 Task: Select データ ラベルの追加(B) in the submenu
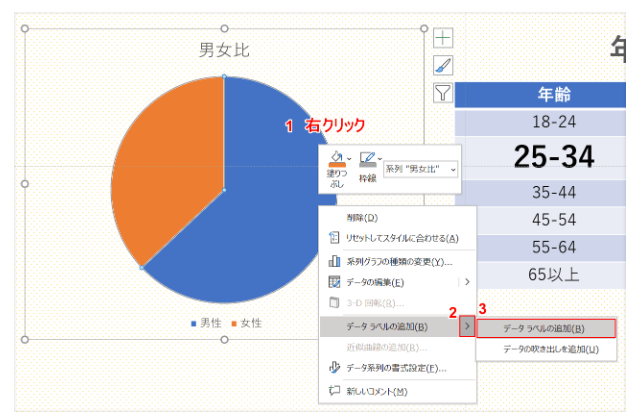coord(544,328)
